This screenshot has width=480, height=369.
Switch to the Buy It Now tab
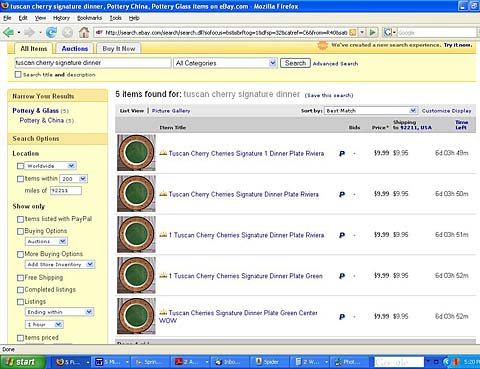(119, 49)
